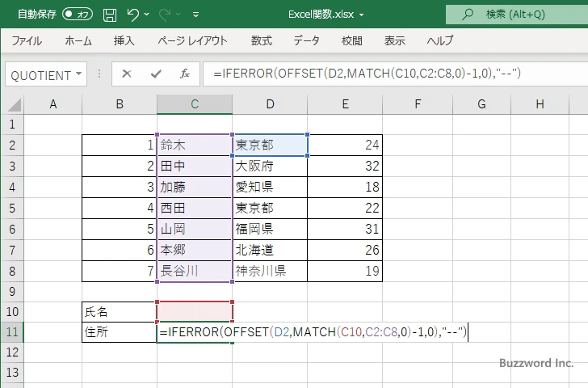Click cell D2 containing 東京都
This screenshot has width=588, height=388.
coord(270,145)
